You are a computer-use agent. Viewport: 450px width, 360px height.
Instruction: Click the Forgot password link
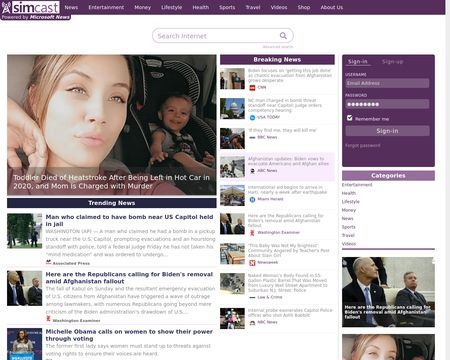pyautogui.click(x=362, y=145)
